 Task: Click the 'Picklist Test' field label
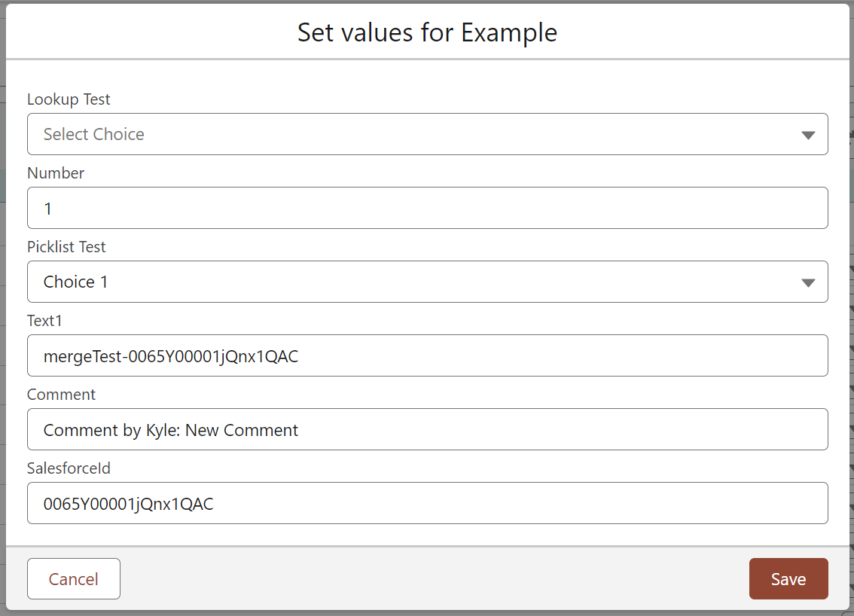[x=66, y=247]
